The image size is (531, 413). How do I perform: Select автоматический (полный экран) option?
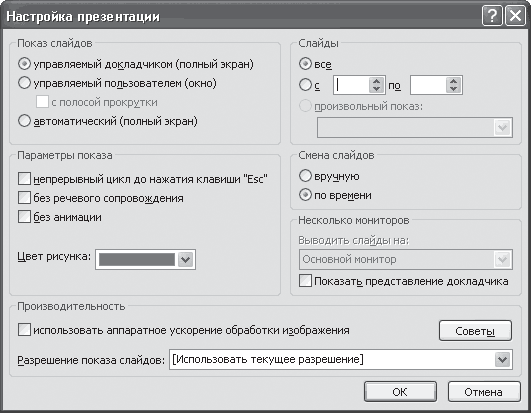click(24, 121)
